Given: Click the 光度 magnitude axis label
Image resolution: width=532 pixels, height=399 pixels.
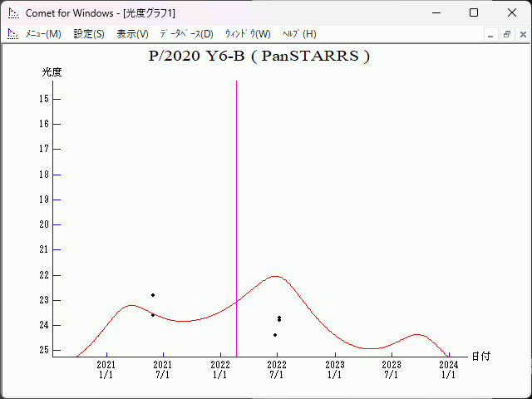Looking at the screenshot, I should pyautogui.click(x=52, y=72).
